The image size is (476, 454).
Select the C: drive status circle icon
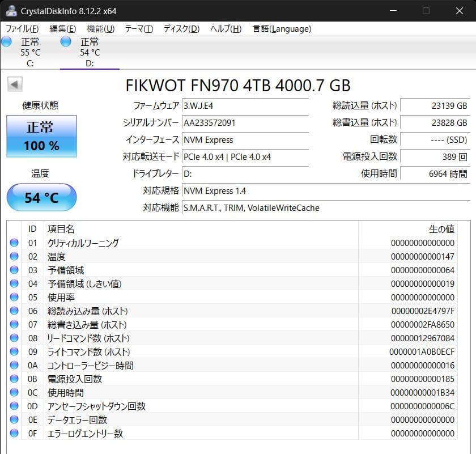pyautogui.click(x=6, y=41)
